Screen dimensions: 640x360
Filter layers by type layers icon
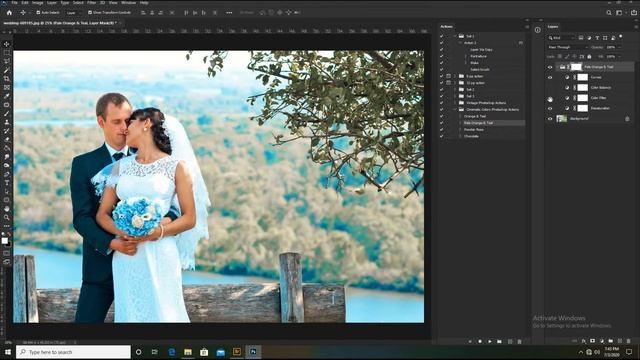click(597, 38)
